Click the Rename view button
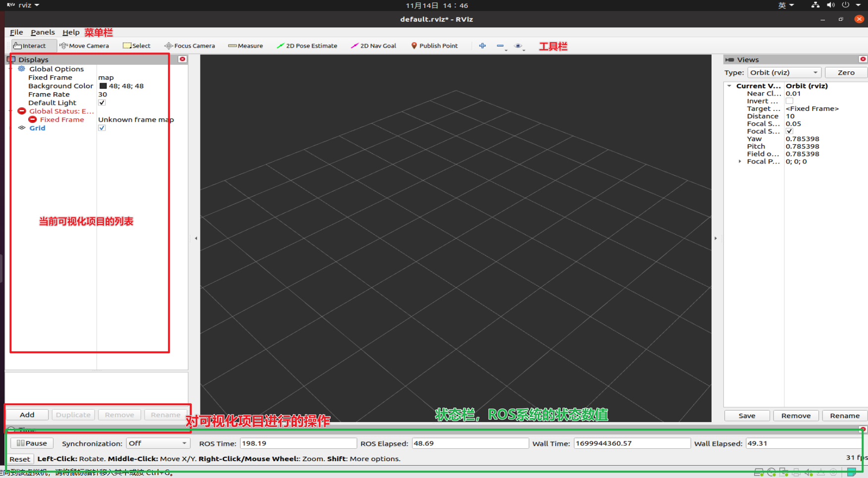This screenshot has height=478, width=868. click(x=845, y=416)
